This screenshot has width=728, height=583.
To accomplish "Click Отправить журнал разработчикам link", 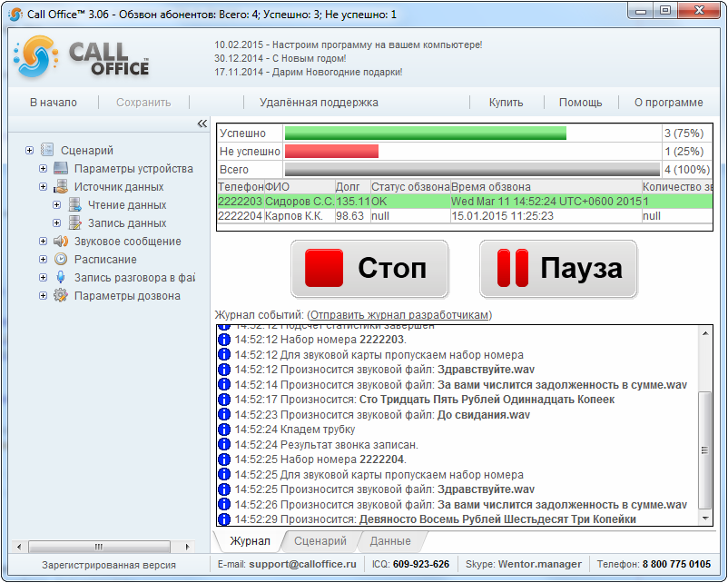I will [399, 314].
